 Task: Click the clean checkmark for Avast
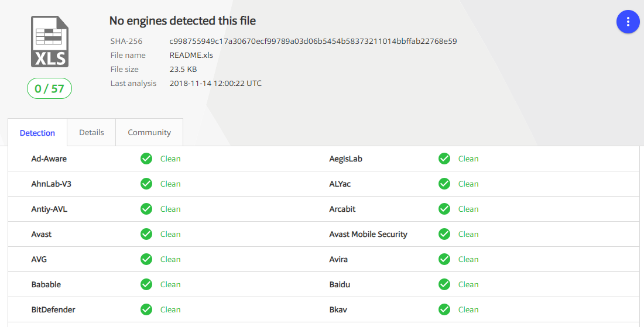(146, 234)
